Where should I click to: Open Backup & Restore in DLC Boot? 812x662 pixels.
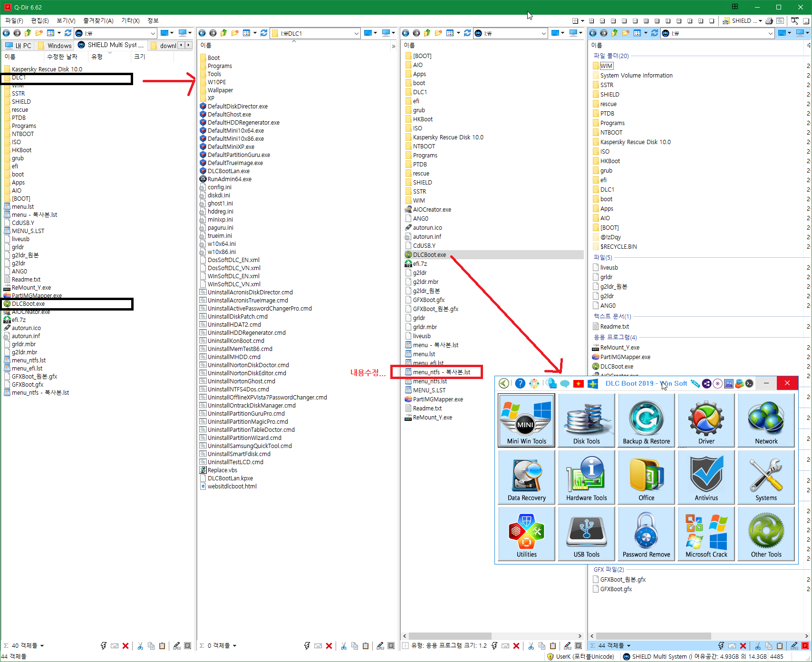point(646,420)
